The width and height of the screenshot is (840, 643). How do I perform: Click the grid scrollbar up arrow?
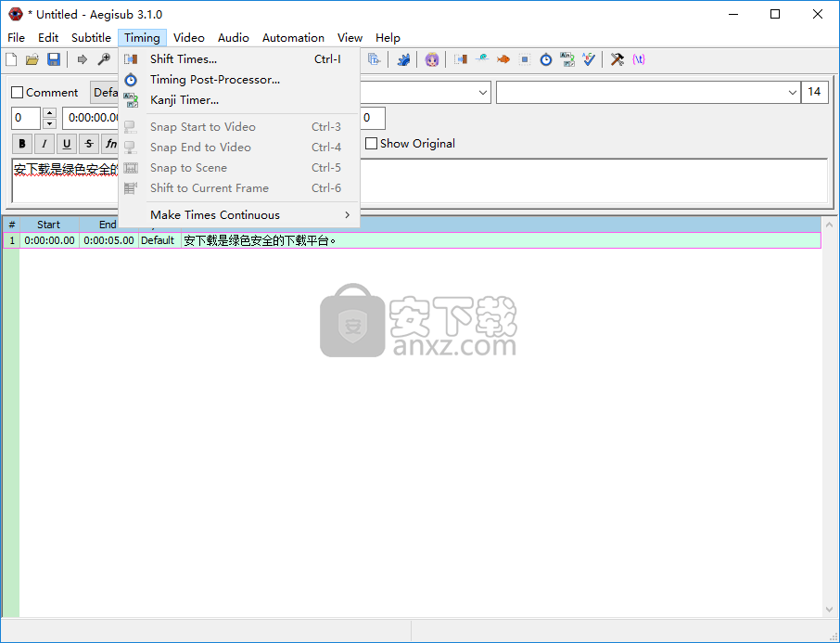[x=829, y=225]
